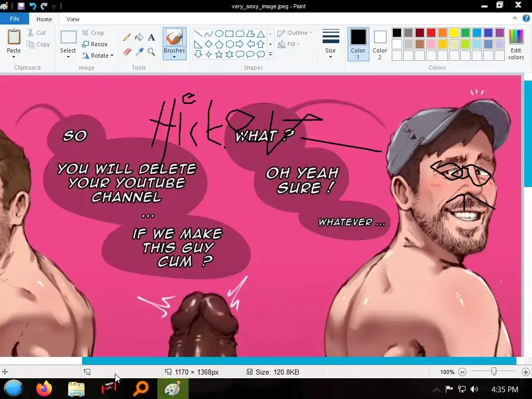This screenshot has width=532, height=399.
Task: Click the taskbar search magnifier icon
Action: tap(141, 389)
